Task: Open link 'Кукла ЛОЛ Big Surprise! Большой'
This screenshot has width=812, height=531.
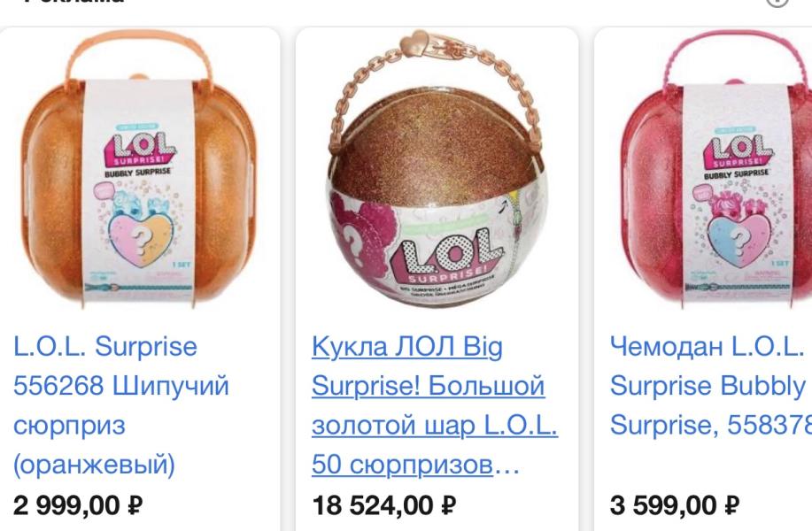Action: [x=429, y=366]
